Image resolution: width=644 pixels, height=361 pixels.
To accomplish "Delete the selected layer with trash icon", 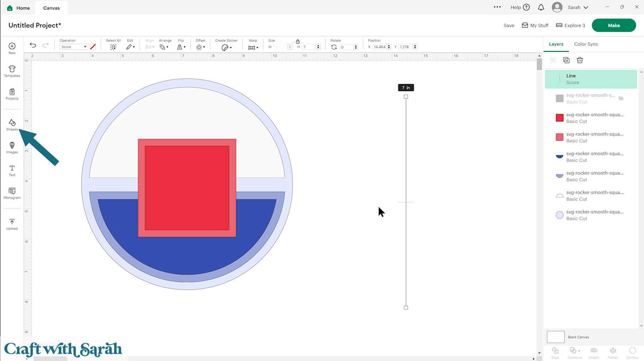I will click(580, 60).
